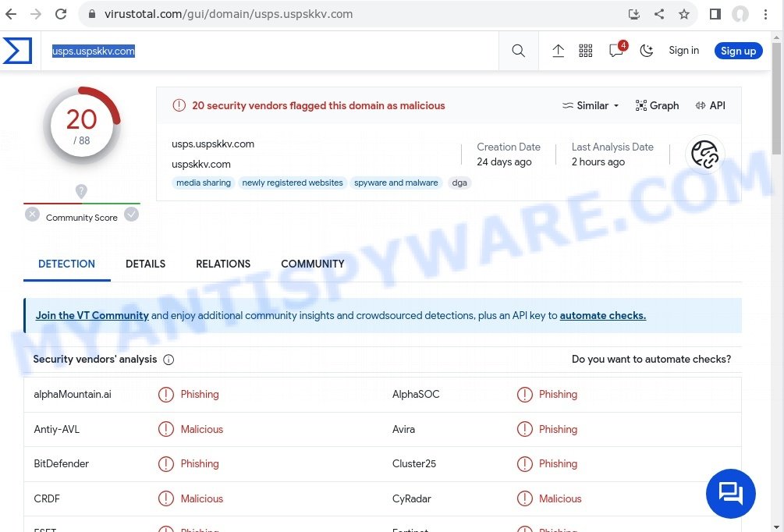Click info icon beside Security vendors' analysis
The image size is (784, 532).
[x=169, y=360]
